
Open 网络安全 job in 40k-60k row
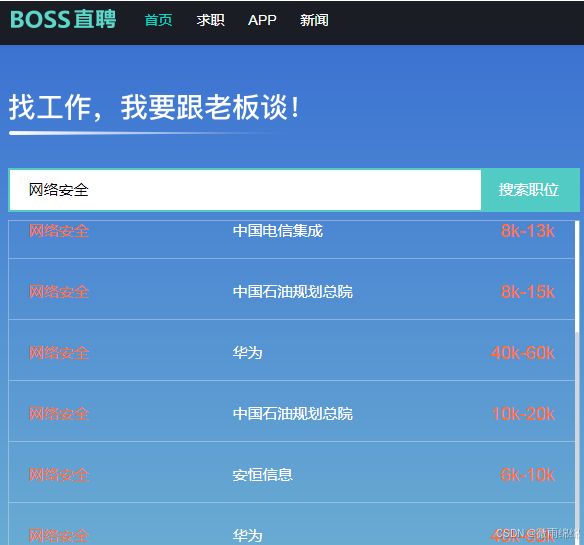[59, 353]
